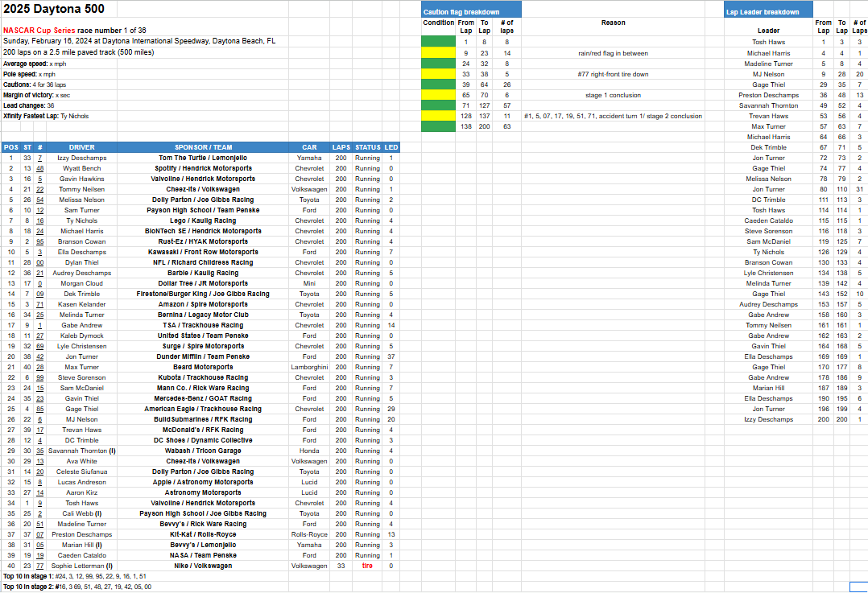Click the "accident turn 1/ stage 2 conclusion" reason
Viewport: 868px width, 593px height.
[x=613, y=116]
